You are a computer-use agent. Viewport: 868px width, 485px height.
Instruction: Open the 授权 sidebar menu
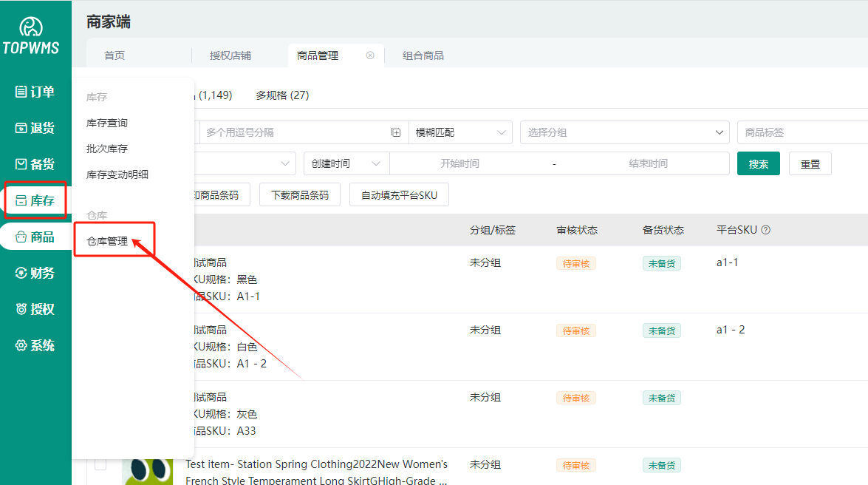click(35, 309)
